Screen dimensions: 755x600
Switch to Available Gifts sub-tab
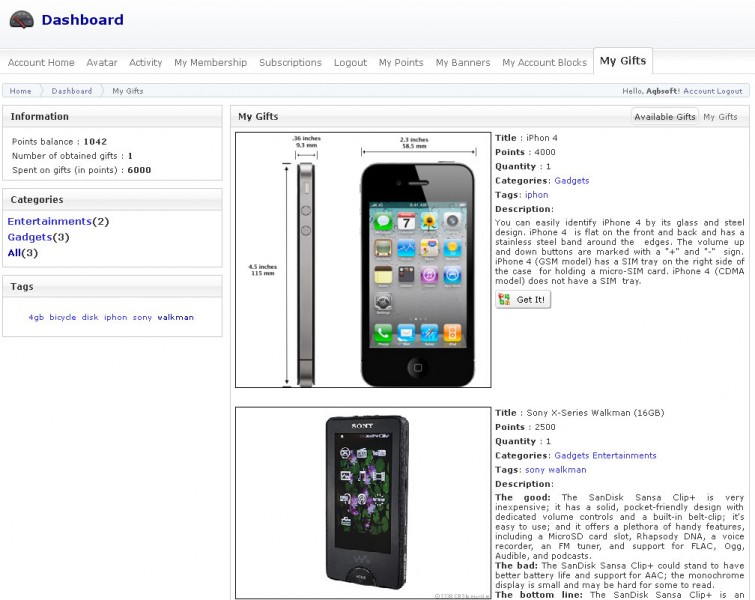tap(664, 117)
